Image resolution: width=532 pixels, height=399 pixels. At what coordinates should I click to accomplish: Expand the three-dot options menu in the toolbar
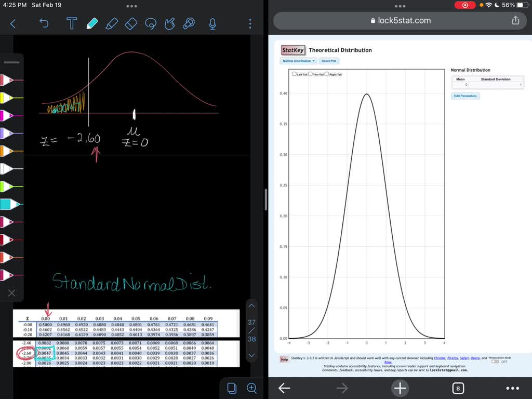coord(249,23)
